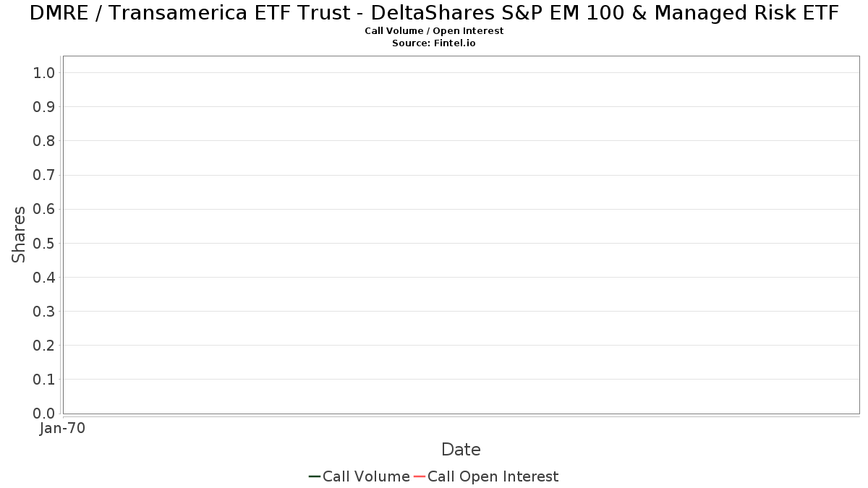Click the Call Volume / Open Interest subtitle
Image resolution: width=868 pixels, height=488 pixels.
434,31
